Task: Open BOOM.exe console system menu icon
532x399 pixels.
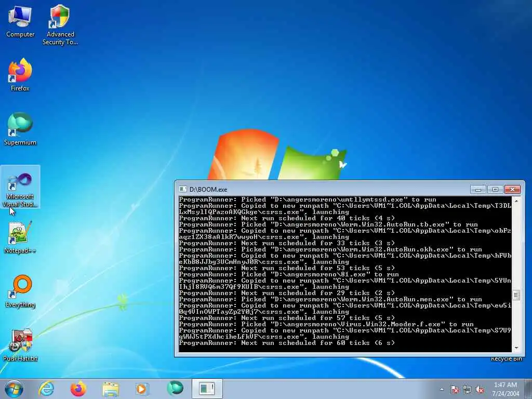Action: [183, 189]
